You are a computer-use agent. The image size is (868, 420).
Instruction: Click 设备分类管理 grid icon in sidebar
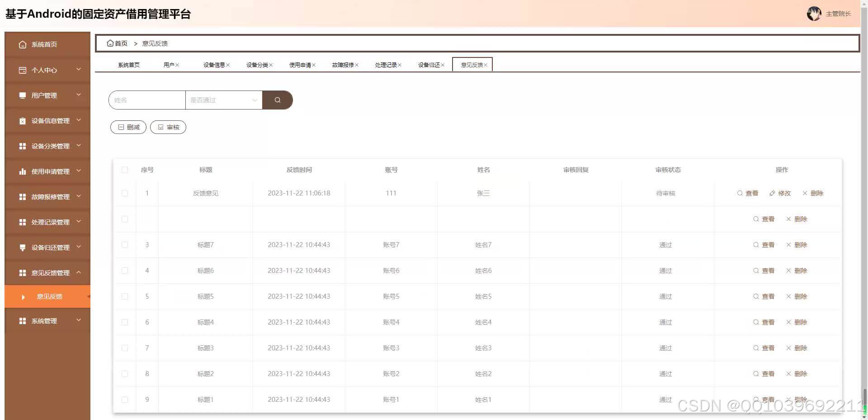(x=23, y=146)
